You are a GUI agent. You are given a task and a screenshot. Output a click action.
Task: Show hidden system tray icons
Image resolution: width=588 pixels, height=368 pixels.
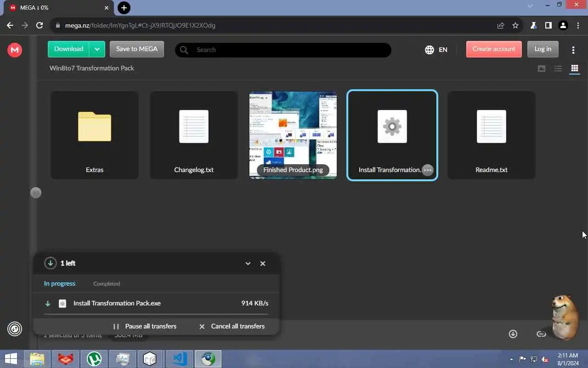pos(512,359)
